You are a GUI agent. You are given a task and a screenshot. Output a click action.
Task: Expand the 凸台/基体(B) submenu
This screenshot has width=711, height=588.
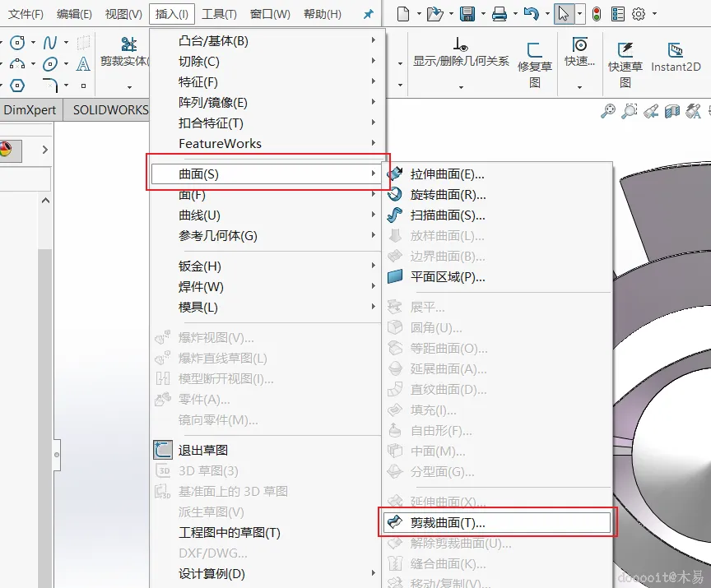pos(266,41)
